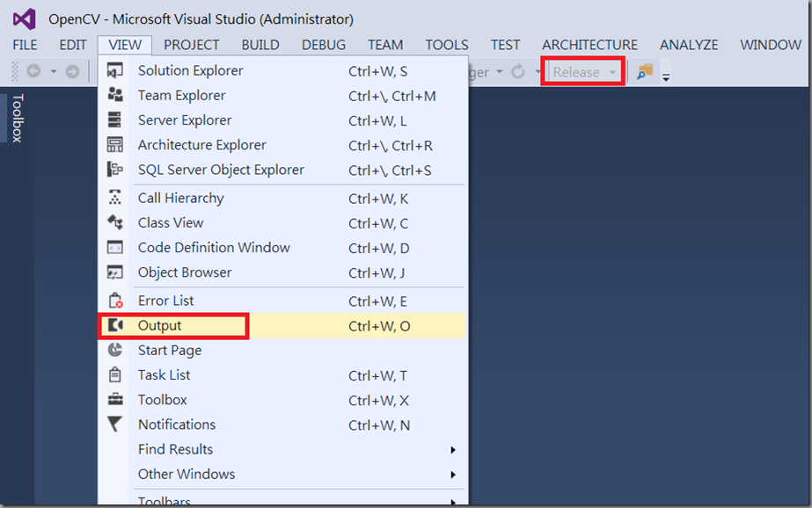Screen dimensions: 812x508
Task: Choose Call Hierarchy from View menu
Action: (282, 198)
